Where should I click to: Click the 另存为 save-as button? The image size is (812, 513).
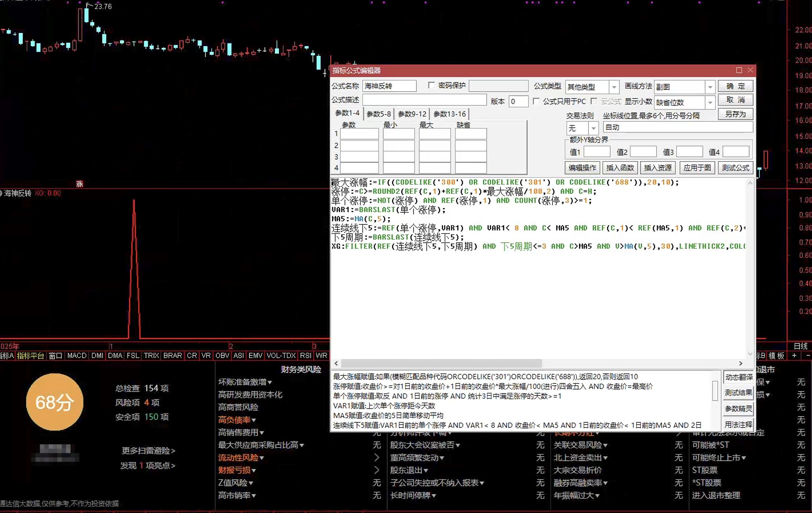735,114
